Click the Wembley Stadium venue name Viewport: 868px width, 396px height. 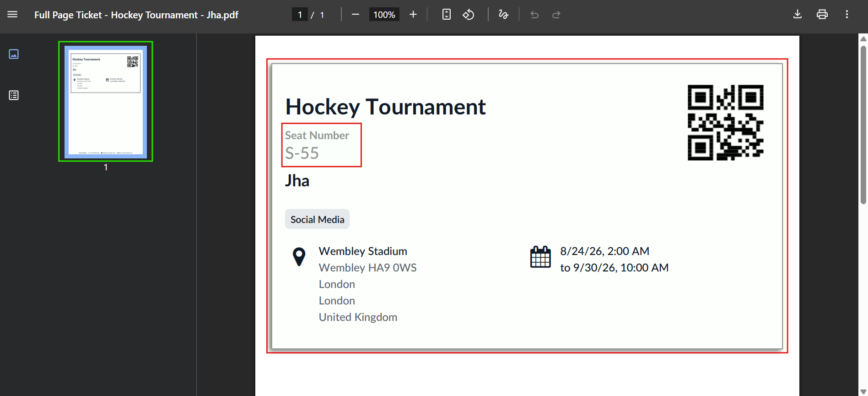click(x=363, y=251)
